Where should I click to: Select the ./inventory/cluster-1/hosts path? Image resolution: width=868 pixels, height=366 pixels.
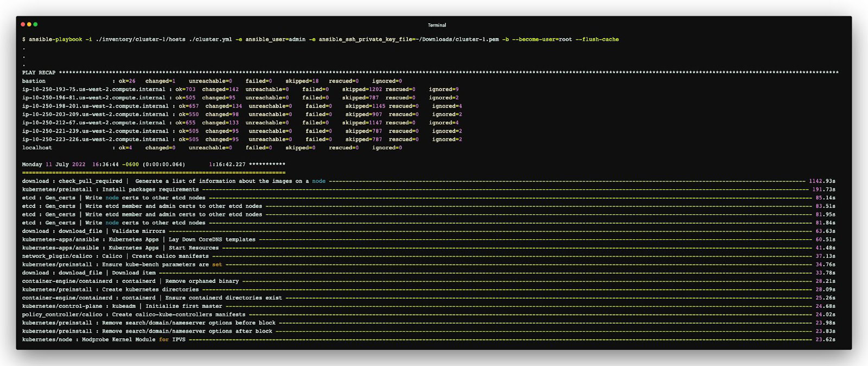pyautogui.click(x=141, y=40)
